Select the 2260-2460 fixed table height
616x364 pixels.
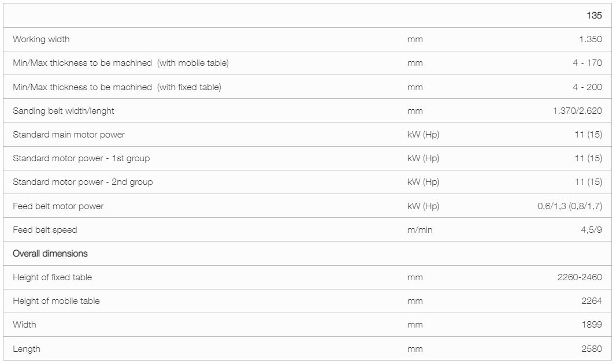(x=580, y=277)
